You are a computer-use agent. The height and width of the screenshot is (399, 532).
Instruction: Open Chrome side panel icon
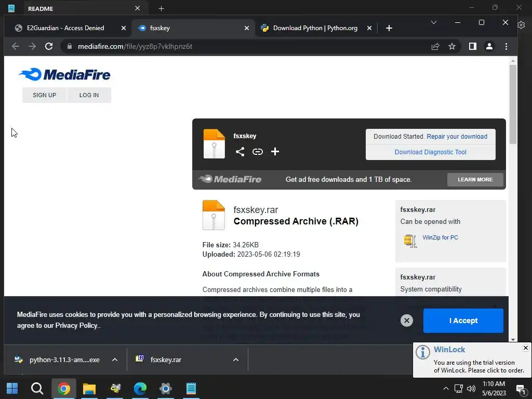pos(473,46)
